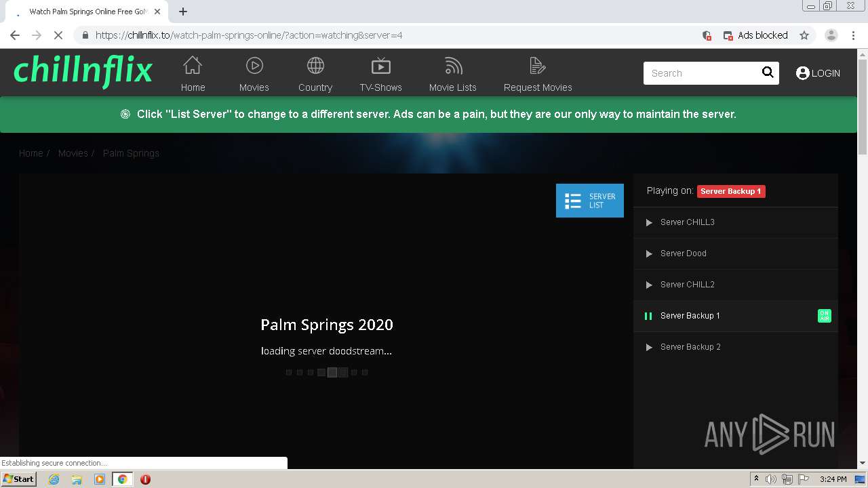Go to Movies breadcrumb link

[x=73, y=153]
